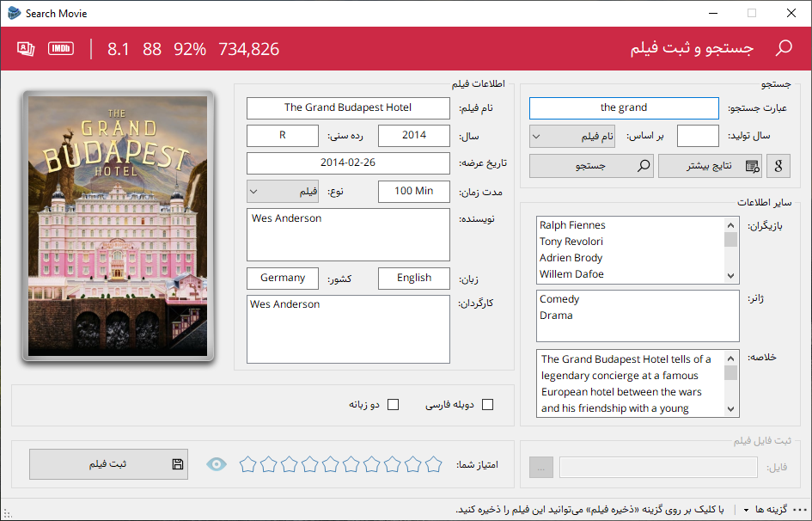The image size is (812, 521).
Task: Click the summary text box
Action: tap(638, 383)
